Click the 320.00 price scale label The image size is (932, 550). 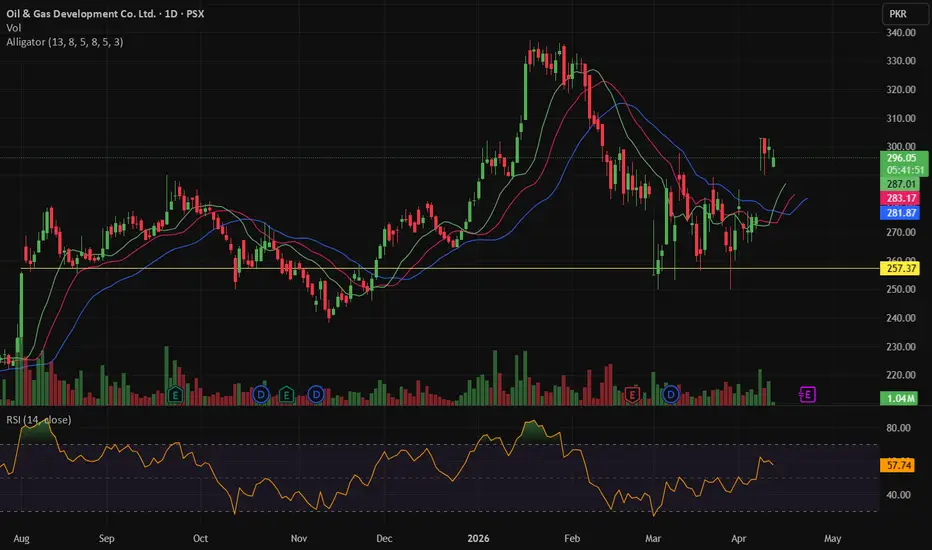tap(901, 90)
